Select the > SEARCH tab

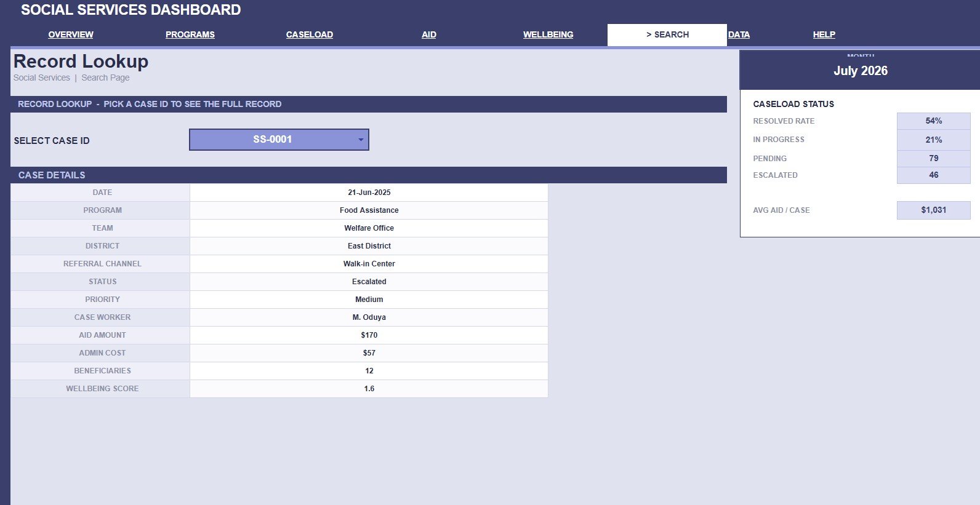coord(667,35)
